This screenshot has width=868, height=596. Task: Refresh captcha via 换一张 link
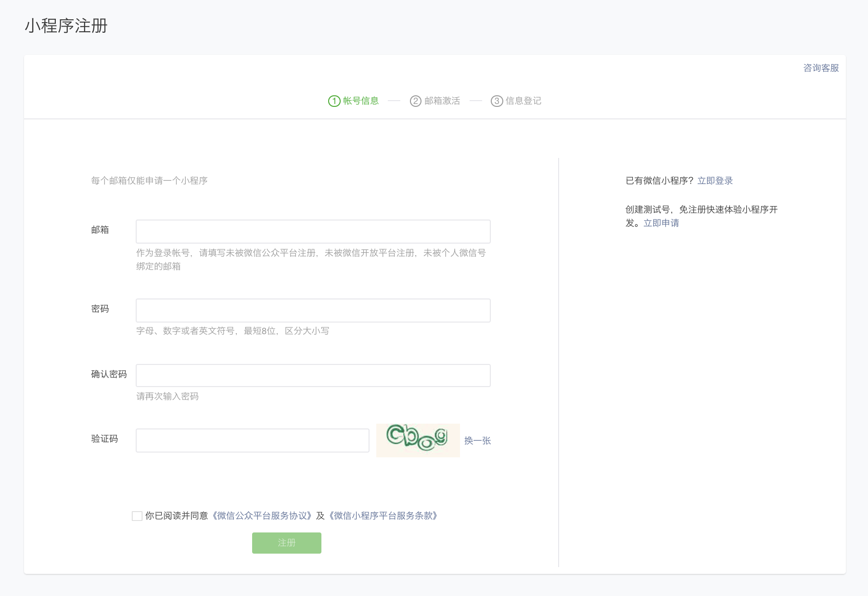tap(477, 441)
